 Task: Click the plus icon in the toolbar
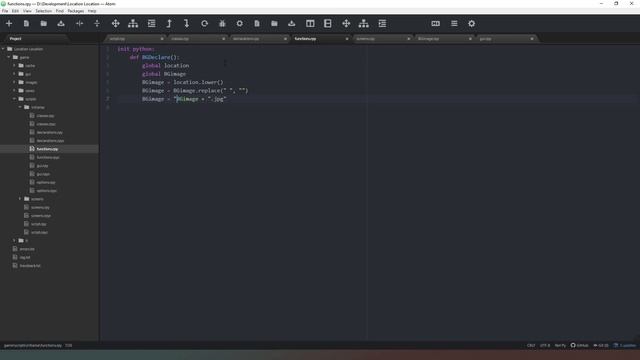click(x=9, y=24)
